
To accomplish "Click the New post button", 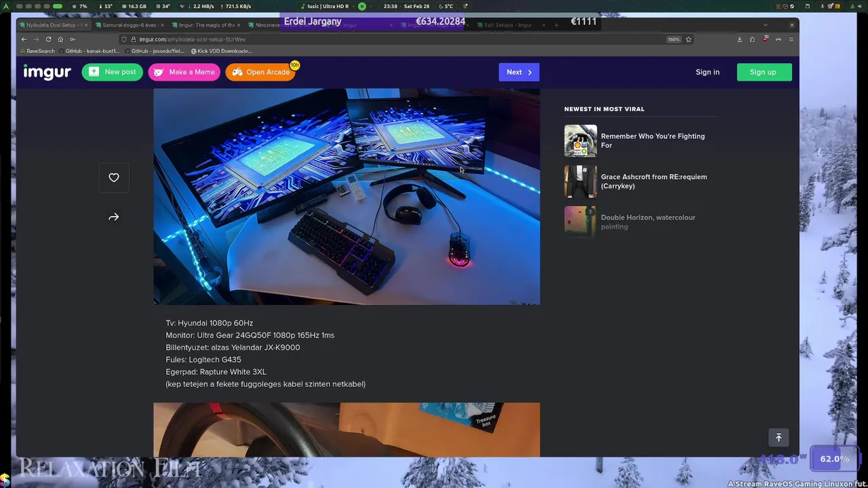I will (112, 72).
